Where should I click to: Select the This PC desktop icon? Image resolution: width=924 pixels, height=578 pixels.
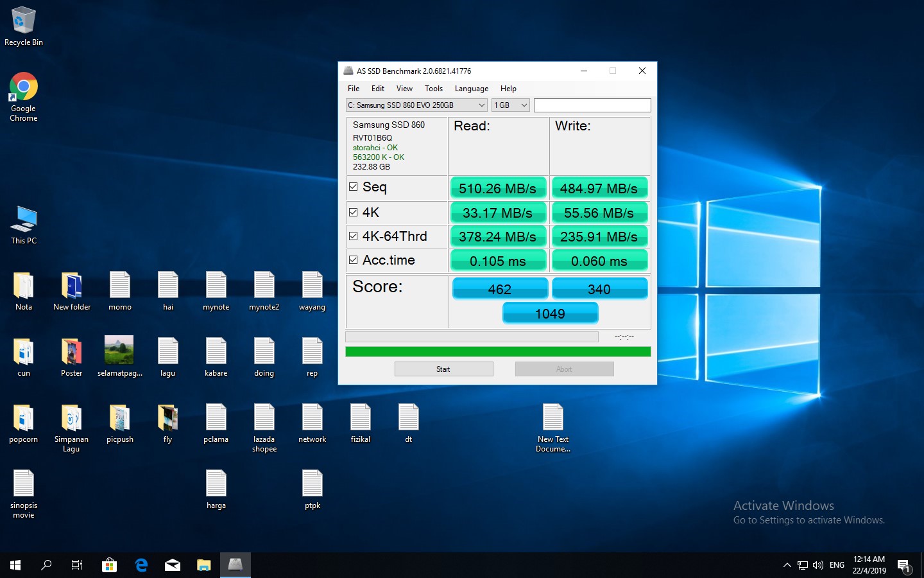tap(24, 225)
